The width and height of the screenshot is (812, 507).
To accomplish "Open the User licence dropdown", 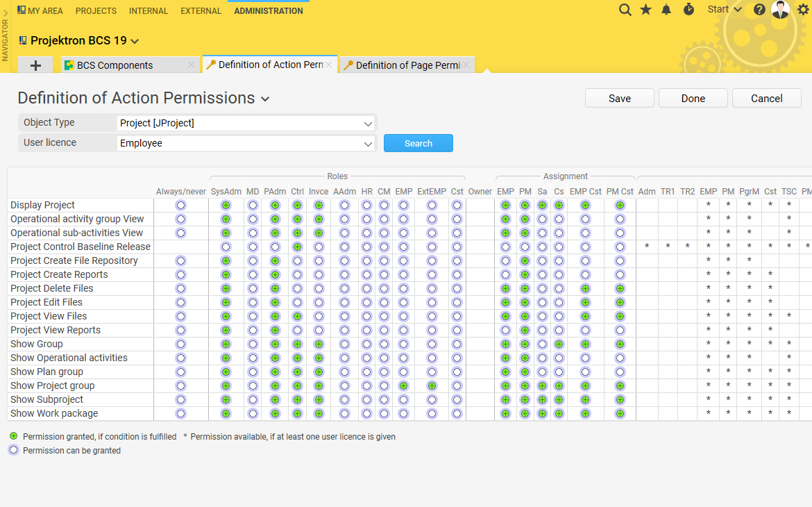I will [368, 142].
